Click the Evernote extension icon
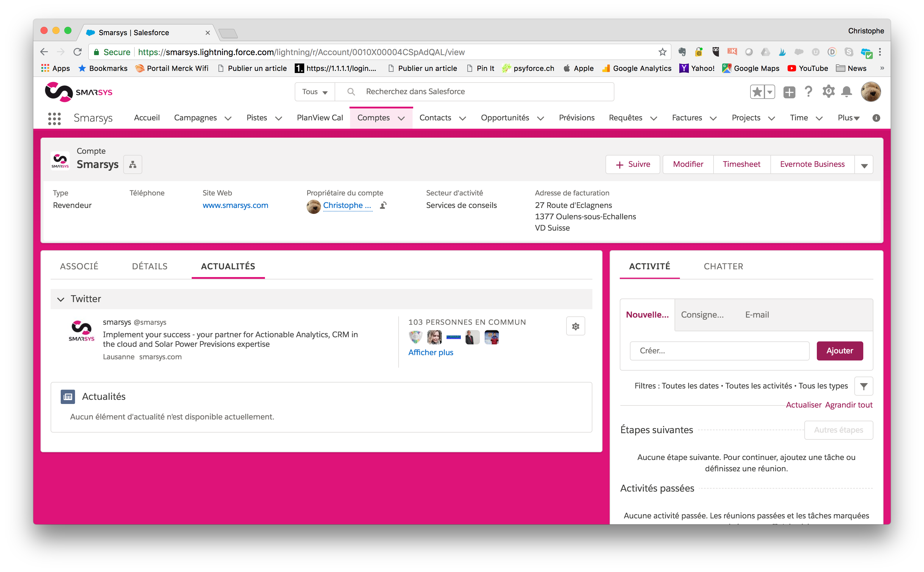The image size is (924, 572). (682, 52)
